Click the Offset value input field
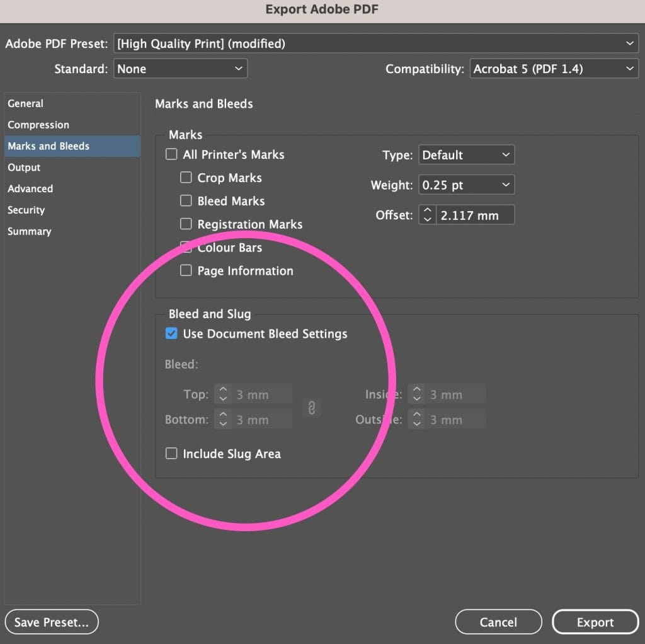 coord(476,215)
